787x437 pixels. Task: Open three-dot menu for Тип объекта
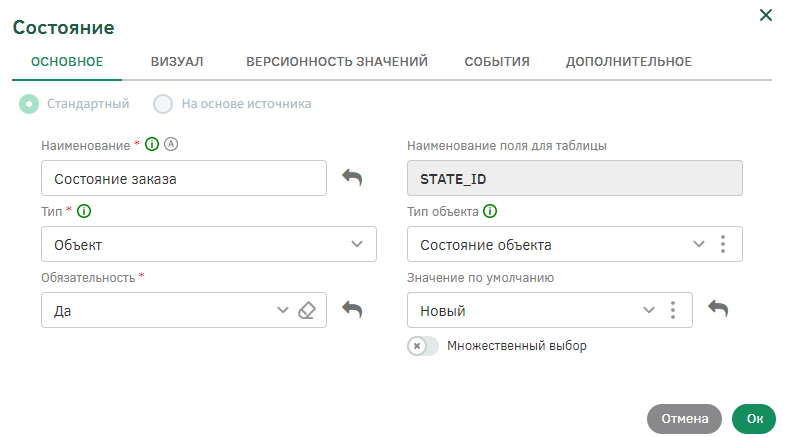723,245
